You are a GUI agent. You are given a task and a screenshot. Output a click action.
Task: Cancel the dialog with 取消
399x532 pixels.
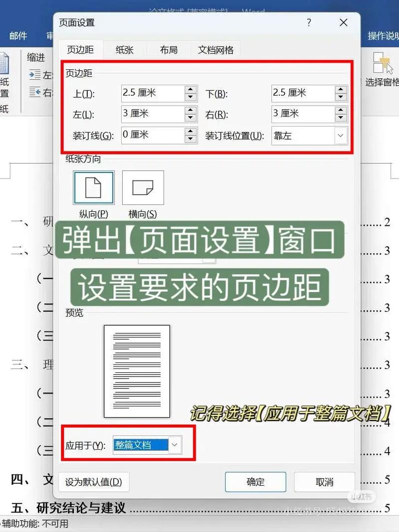pos(324,482)
